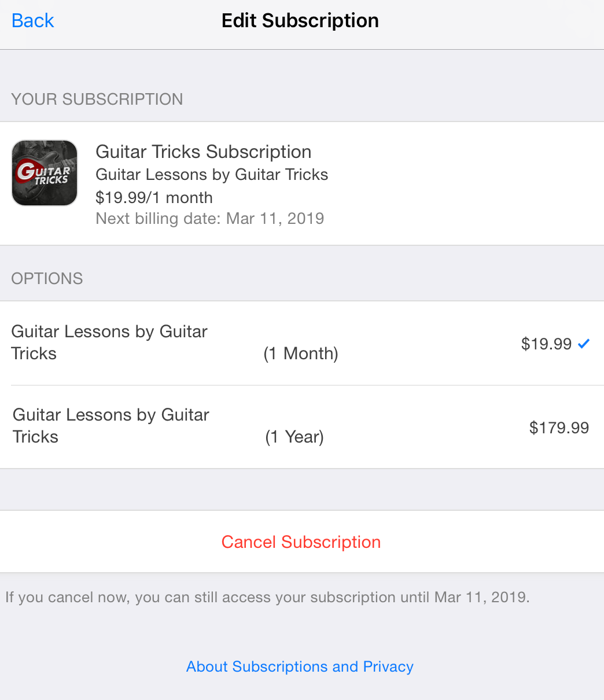Select the 1 Year Guitar Lessons option
Screen dimensions: 604x700
[x=302, y=427]
